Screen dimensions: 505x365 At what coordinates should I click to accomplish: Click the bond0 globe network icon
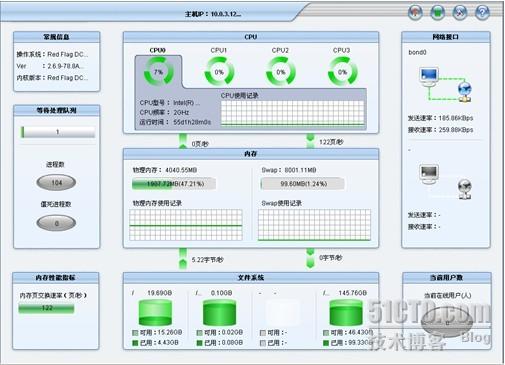[x=465, y=92]
